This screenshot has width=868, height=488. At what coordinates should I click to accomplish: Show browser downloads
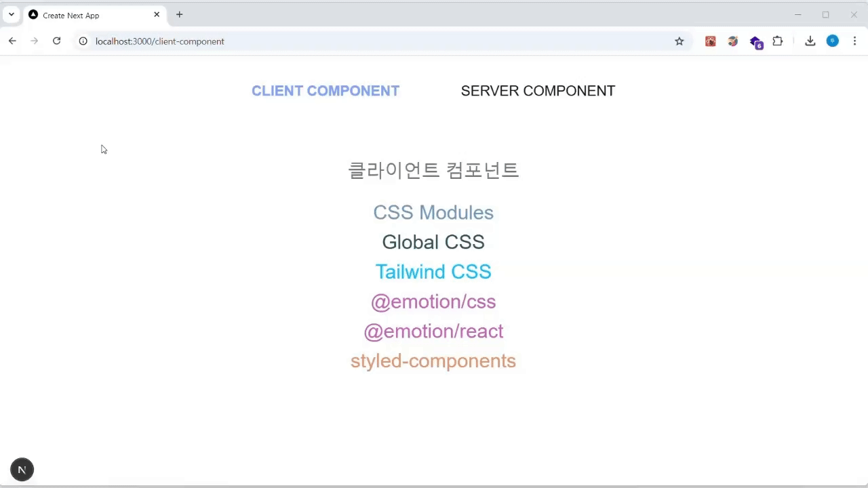810,41
